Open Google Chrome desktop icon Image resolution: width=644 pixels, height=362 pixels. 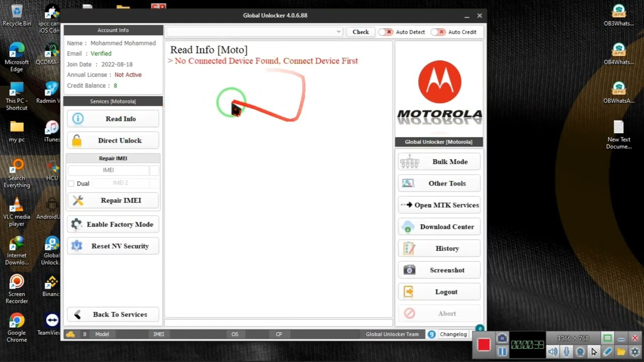click(17, 328)
